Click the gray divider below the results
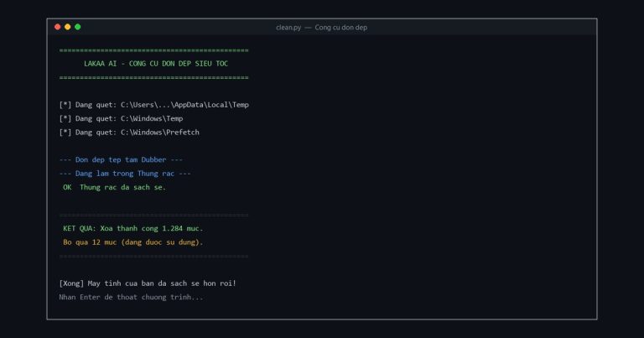Viewport: 644px width, 338px height. pos(154,257)
